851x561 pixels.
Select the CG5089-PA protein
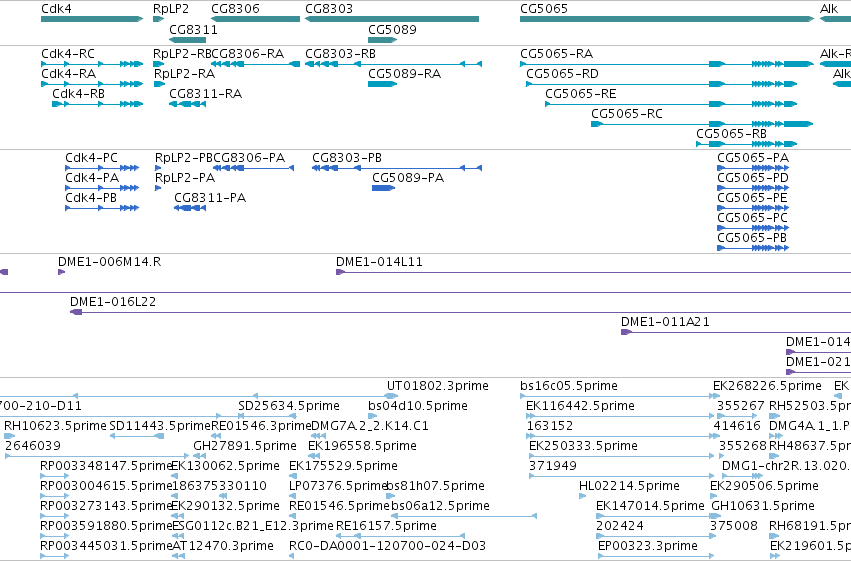click(x=383, y=188)
